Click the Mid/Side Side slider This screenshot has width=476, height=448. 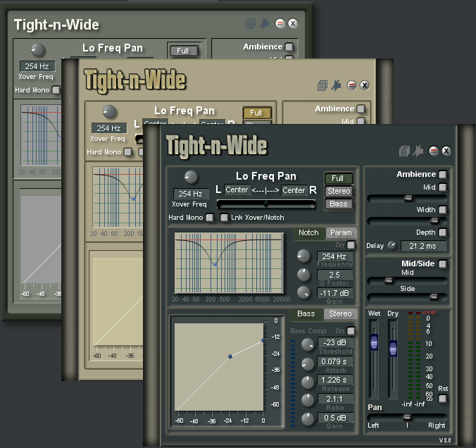click(407, 297)
